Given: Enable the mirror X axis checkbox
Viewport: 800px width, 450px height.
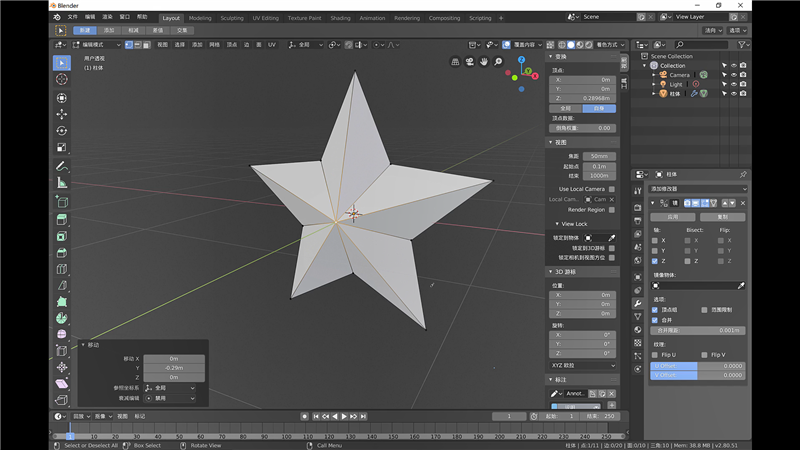Looking at the screenshot, I should point(655,240).
